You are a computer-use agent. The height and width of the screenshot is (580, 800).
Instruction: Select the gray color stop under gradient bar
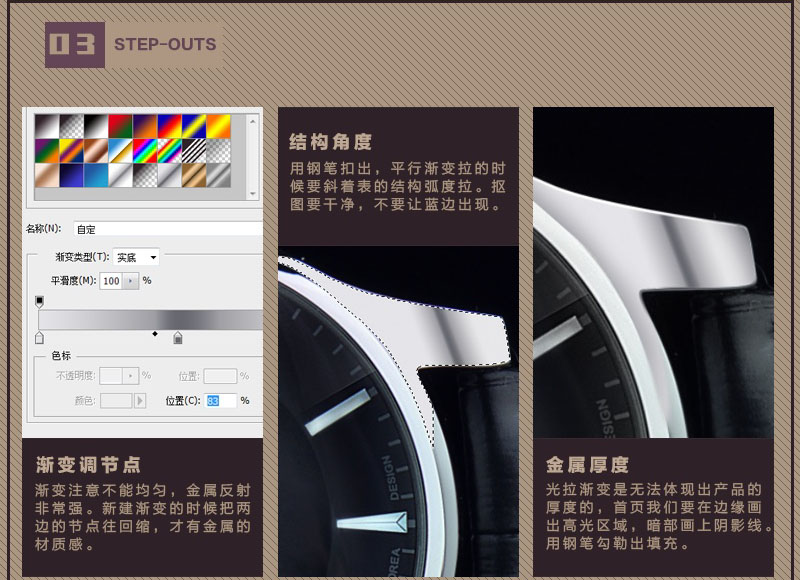click(x=178, y=338)
